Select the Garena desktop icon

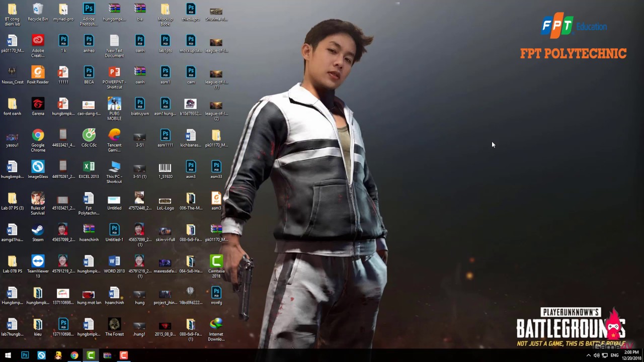[38, 107]
